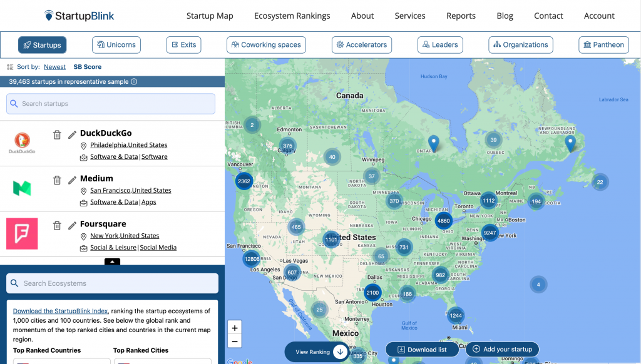
Task: Click the delete icon next to Foursquare
Action: [x=57, y=226]
